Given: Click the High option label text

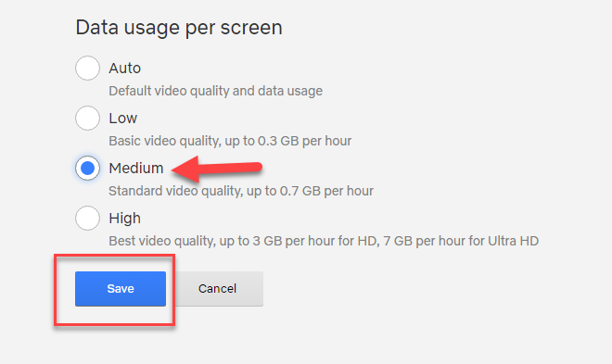Looking at the screenshot, I should 125,219.
